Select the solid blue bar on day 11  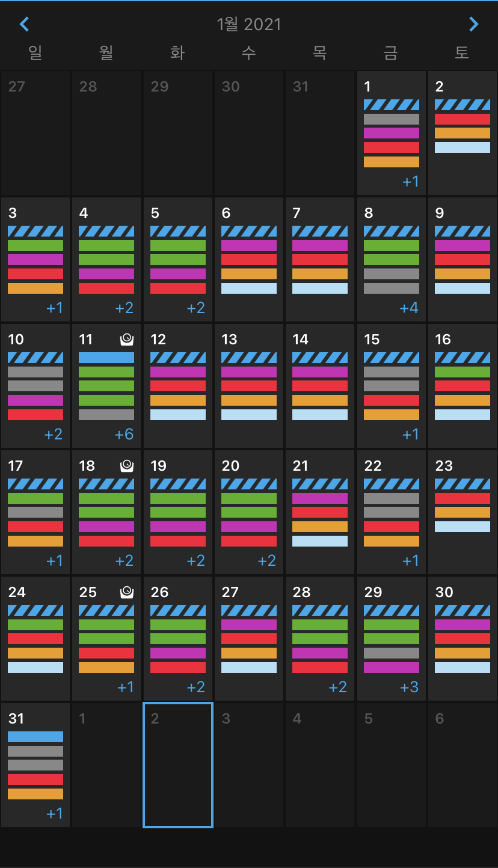tap(106, 358)
